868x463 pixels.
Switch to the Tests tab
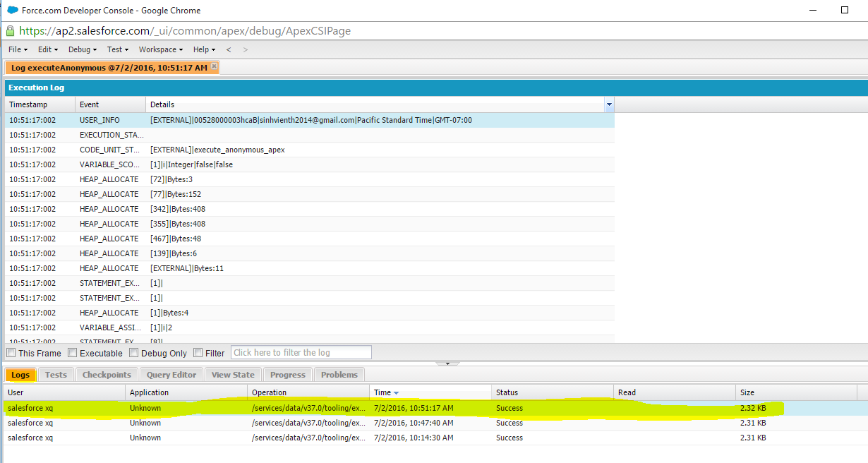(56, 375)
